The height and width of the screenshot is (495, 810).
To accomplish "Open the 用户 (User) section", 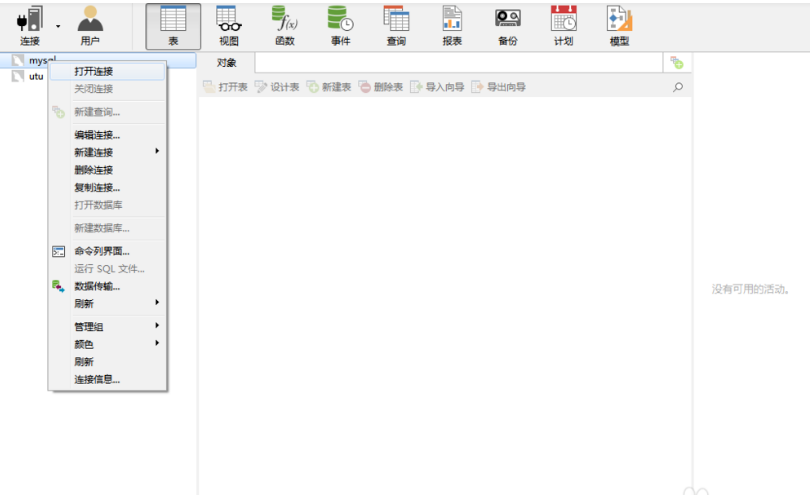I will (x=90, y=25).
